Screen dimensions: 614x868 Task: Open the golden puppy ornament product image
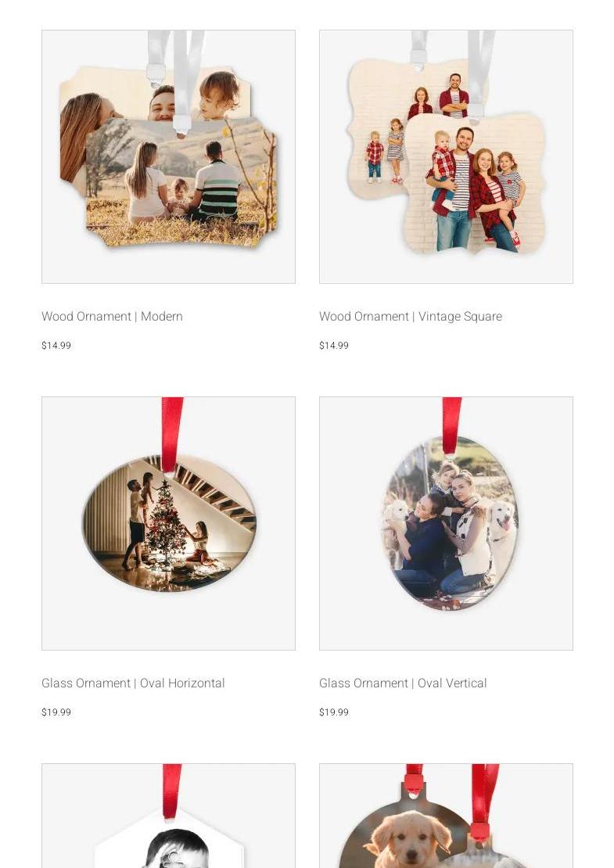(x=446, y=816)
